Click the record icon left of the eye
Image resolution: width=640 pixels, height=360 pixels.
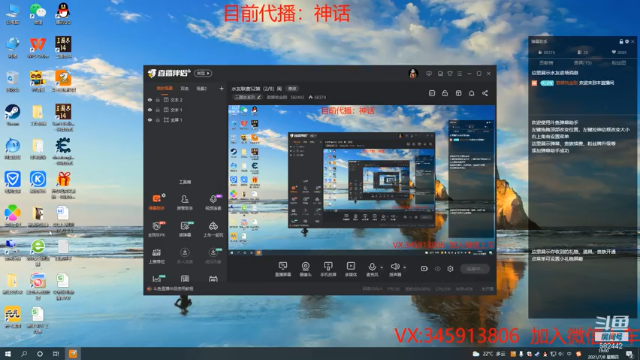[x=424, y=269]
